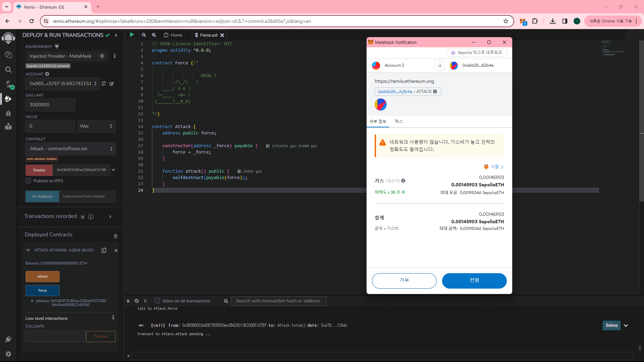
Task: Open Debugger sidebar bug icon
Action: pyautogui.click(x=8, y=113)
